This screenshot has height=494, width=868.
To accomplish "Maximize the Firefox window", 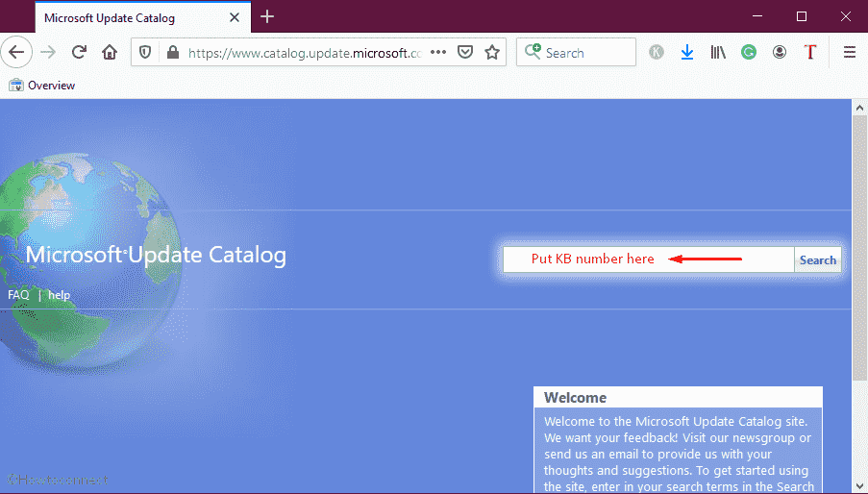I will pyautogui.click(x=801, y=16).
